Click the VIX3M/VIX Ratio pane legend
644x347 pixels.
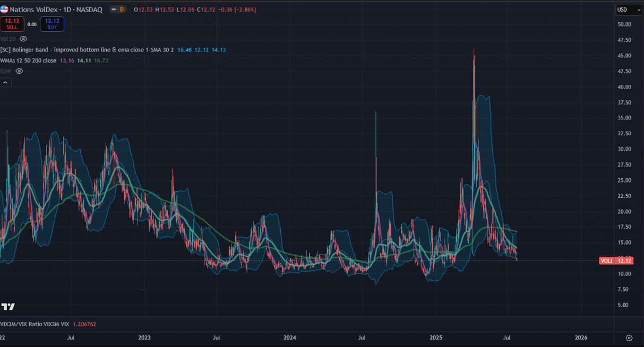(35, 324)
